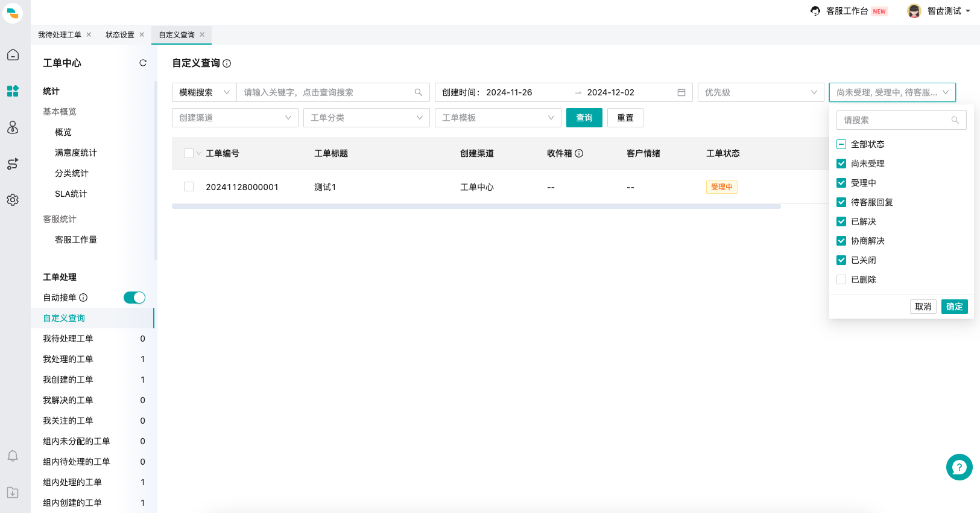Click the keyword search input field
Image resolution: width=980 pixels, height=513 pixels.
pyautogui.click(x=333, y=92)
